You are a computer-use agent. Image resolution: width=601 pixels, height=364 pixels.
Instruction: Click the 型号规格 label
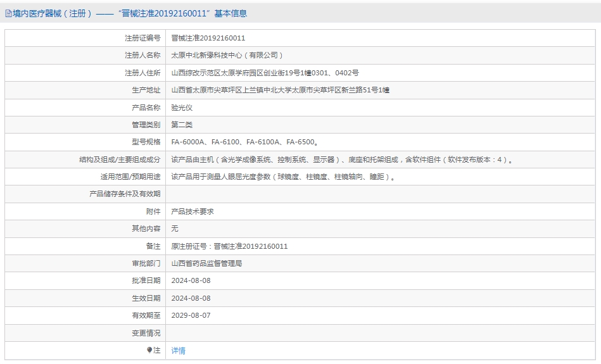pyautogui.click(x=146, y=142)
